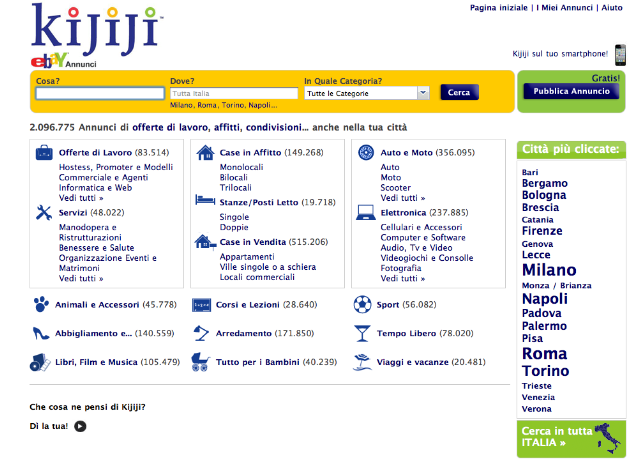This screenshot has height=470, width=640.
Task: Click the soccer ball icon for Sport
Action: pyautogui.click(x=362, y=304)
